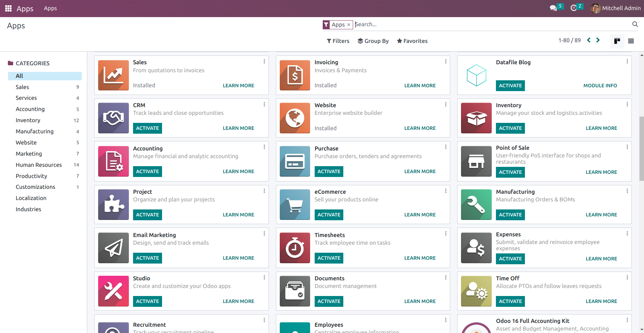Click the Website globe icon

point(295,118)
